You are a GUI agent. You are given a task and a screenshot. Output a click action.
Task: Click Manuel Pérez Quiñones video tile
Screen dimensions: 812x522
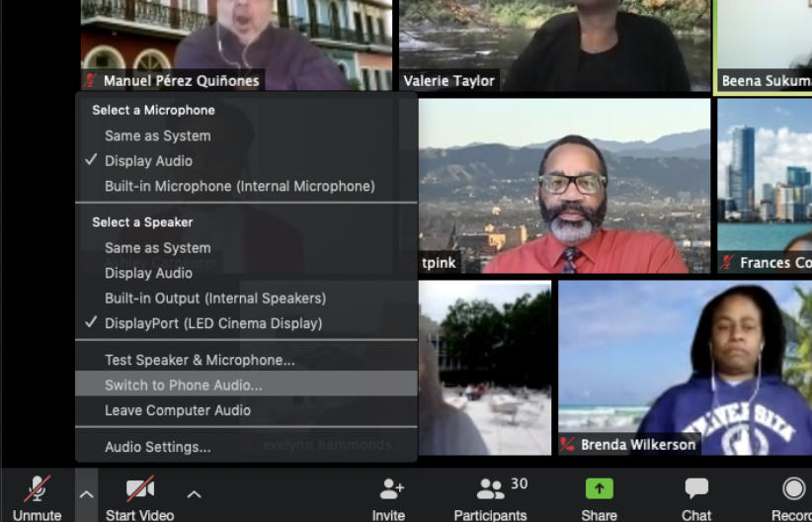coord(236,45)
